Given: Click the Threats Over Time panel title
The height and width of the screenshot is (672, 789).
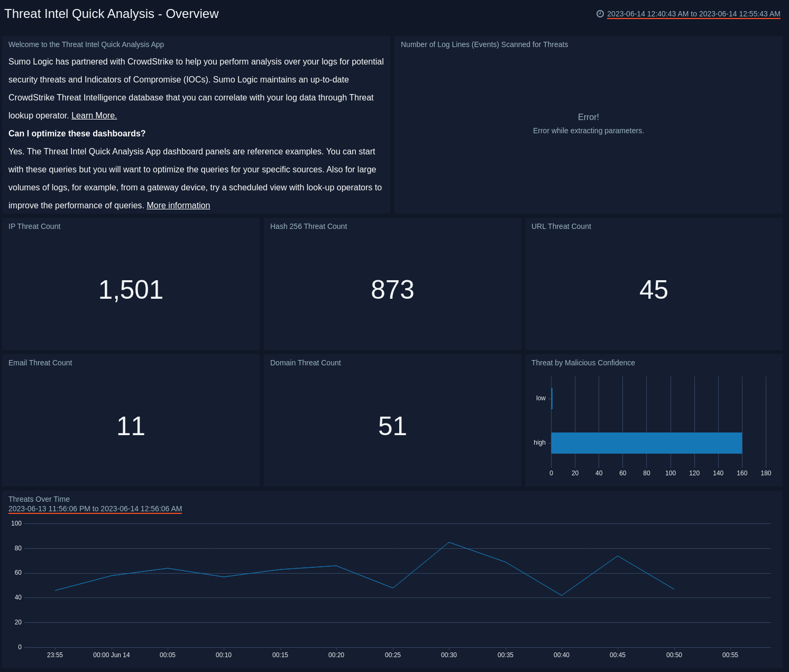Looking at the screenshot, I should (39, 499).
